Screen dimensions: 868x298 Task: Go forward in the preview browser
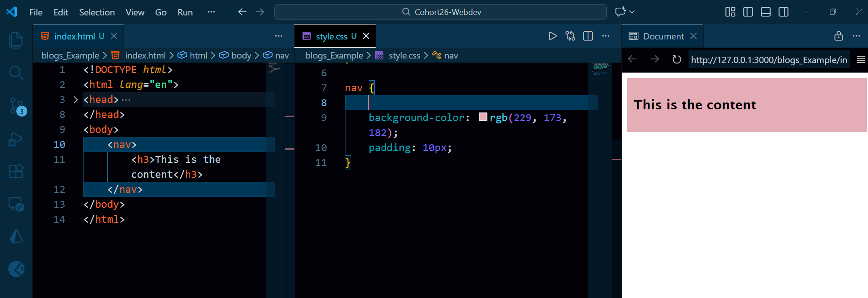(655, 59)
